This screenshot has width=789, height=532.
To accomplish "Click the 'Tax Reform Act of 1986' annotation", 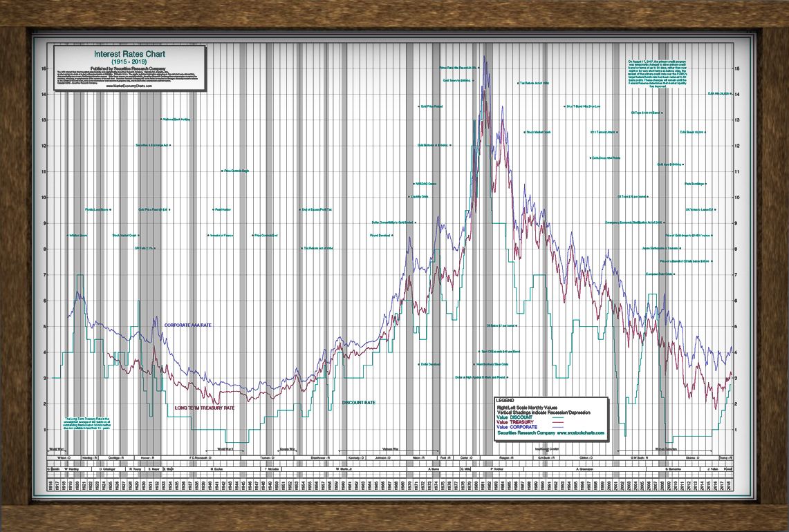I will 533,84.
